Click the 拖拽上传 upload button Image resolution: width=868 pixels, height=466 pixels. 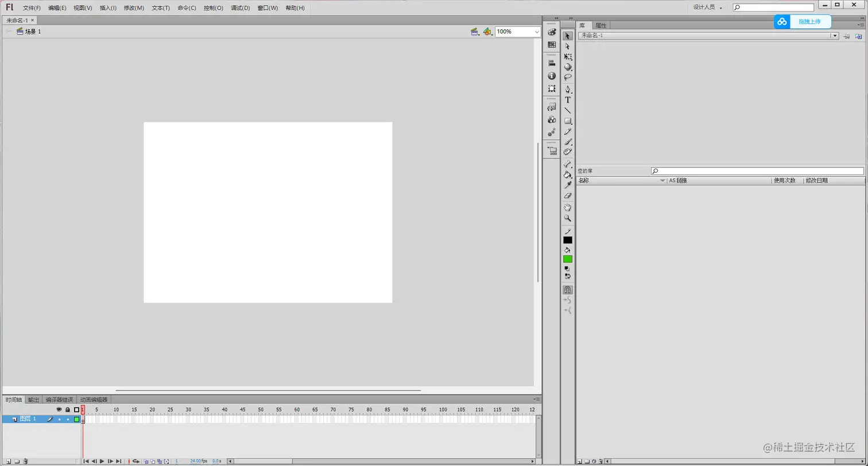pos(810,21)
